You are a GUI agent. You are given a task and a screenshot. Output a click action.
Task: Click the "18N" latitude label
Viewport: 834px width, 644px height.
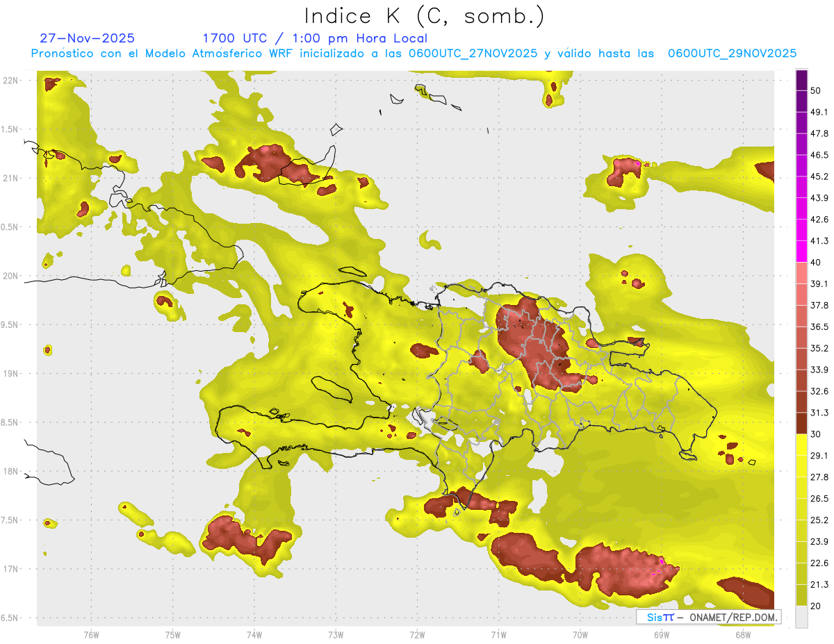coord(10,471)
